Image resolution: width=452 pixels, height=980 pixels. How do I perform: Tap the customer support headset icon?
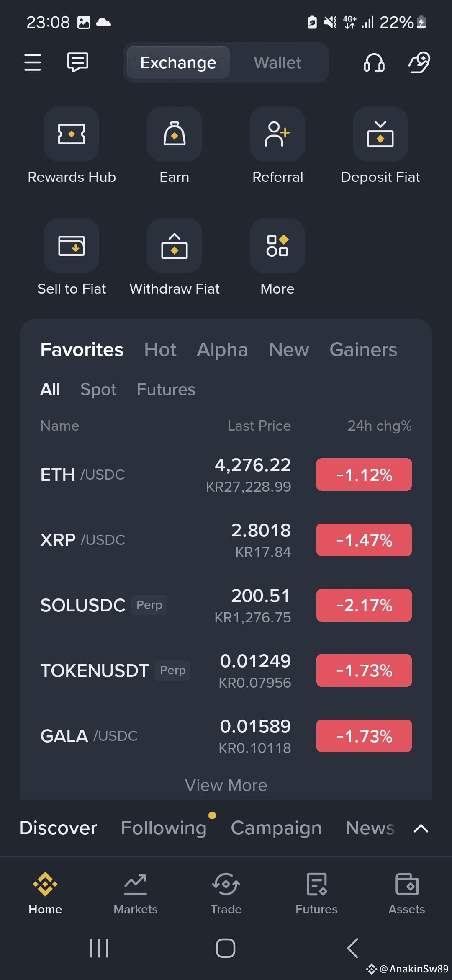point(374,62)
